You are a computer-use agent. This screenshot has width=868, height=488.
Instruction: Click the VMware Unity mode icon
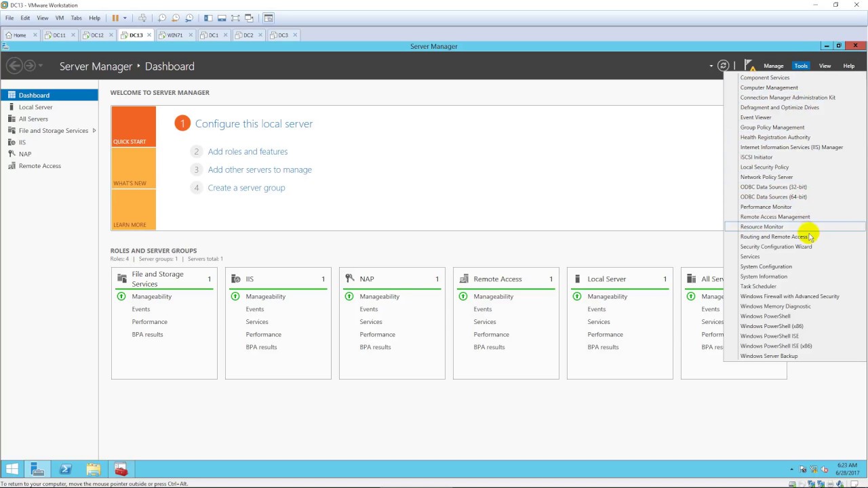coord(249,18)
